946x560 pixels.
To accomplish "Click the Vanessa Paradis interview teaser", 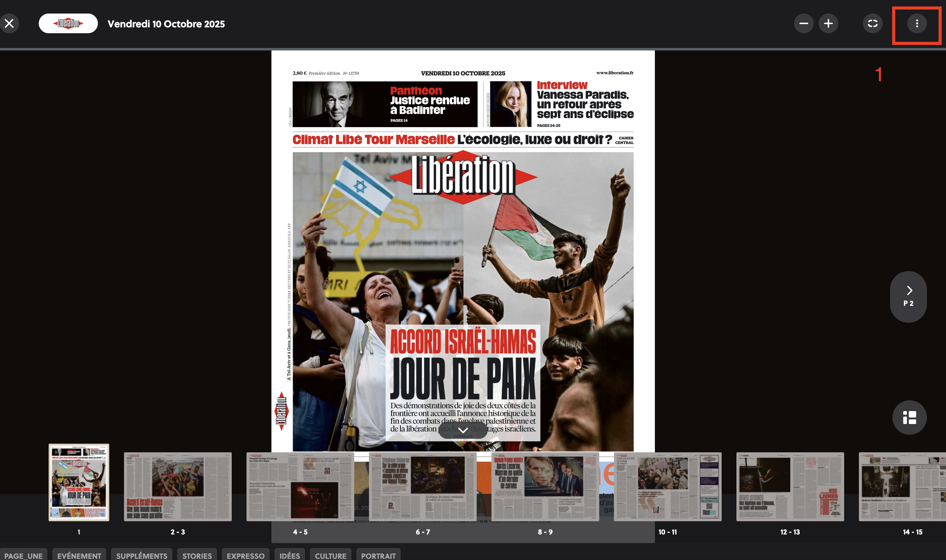I will click(562, 104).
